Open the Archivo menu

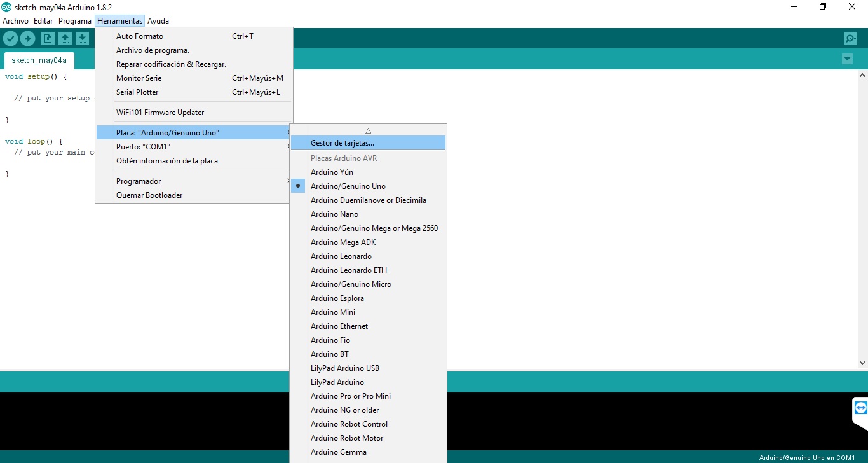16,21
